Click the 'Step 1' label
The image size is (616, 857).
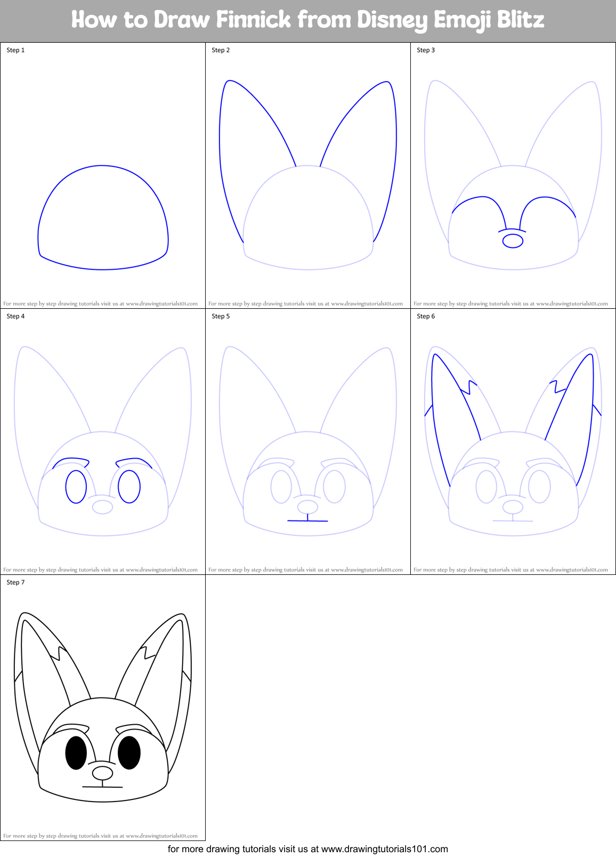(15, 50)
